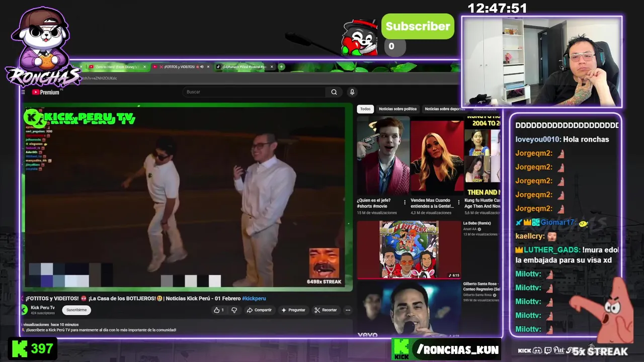Click 'Gilberto Santa Rosa - Conteo Regresivo' title
The height and width of the screenshot is (362, 644).
pos(481,287)
